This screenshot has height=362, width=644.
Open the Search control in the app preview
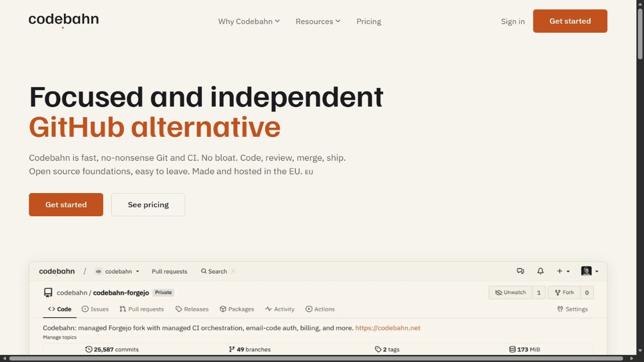pyautogui.click(x=214, y=271)
